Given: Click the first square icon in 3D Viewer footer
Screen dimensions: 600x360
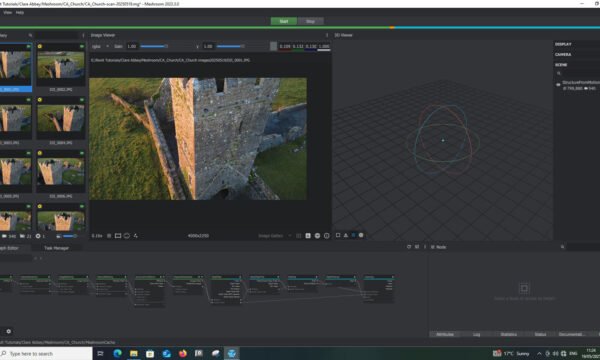Looking at the screenshot, I should (x=338, y=235).
